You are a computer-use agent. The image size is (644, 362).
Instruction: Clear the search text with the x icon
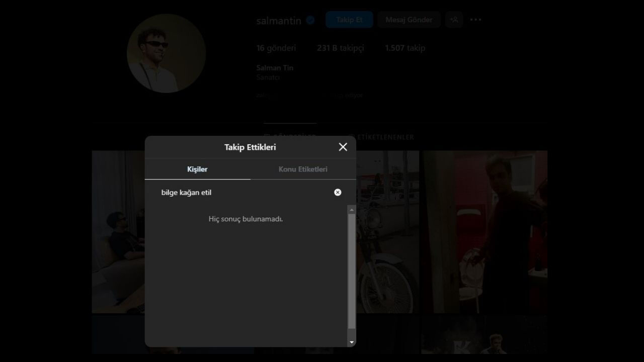(338, 193)
